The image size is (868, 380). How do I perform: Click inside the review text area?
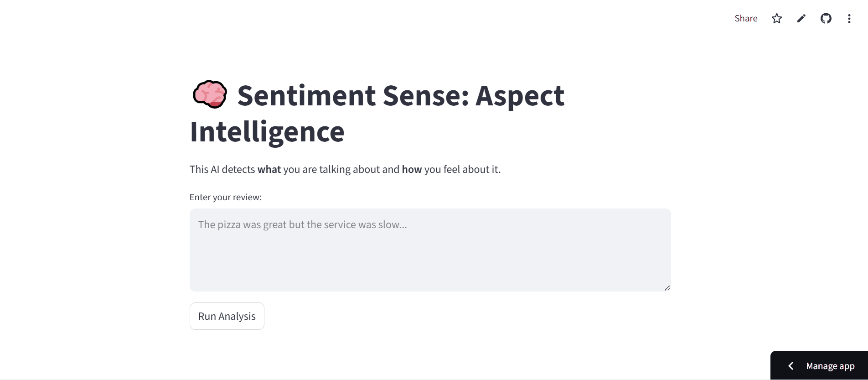coord(430,250)
